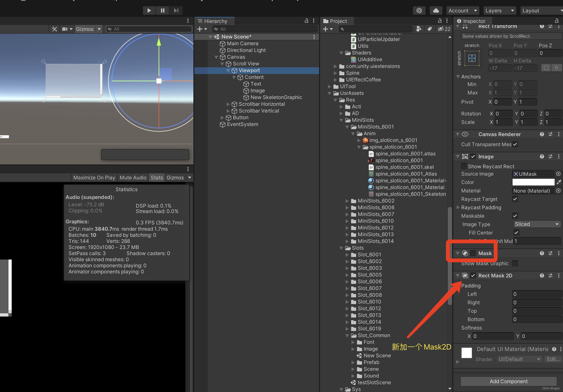Image resolution: width=563 pixels, height=392 pixels.
Task: Click the Add Component button
Action: tap(508, 381)
